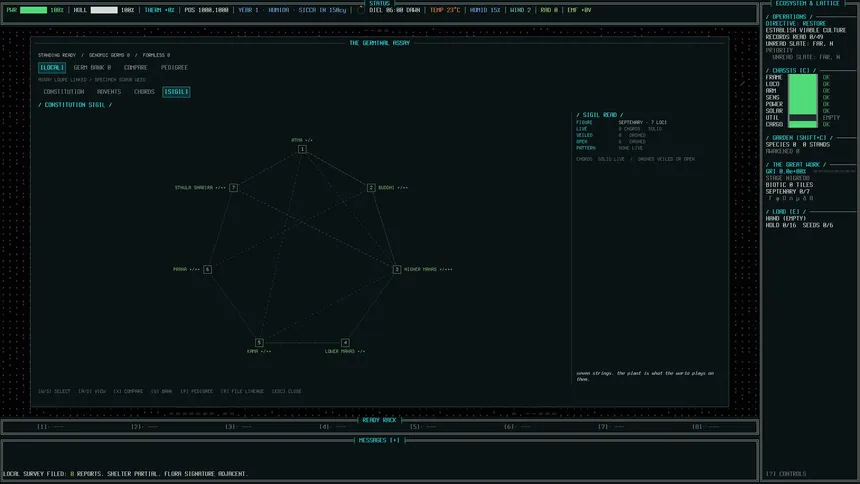
Task: Click the RAD 0 status readout
Action: click(x=548, y=10)
